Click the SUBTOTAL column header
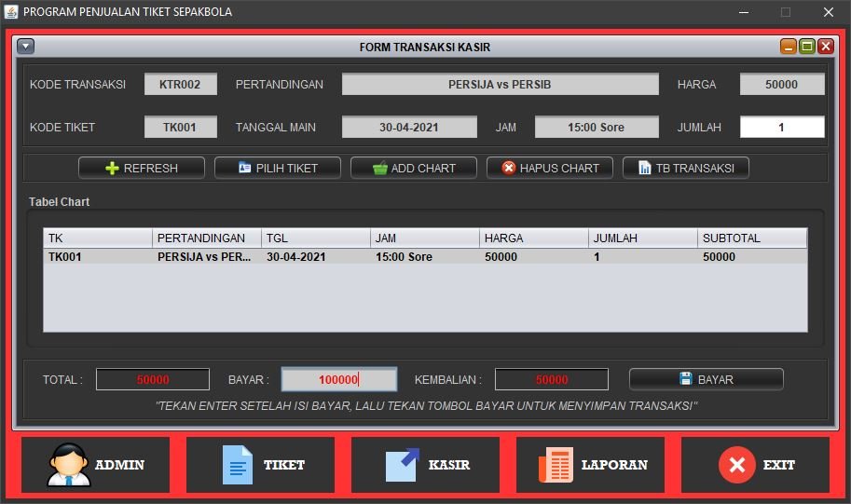The image size is (851, 504). tap(751, 238)
